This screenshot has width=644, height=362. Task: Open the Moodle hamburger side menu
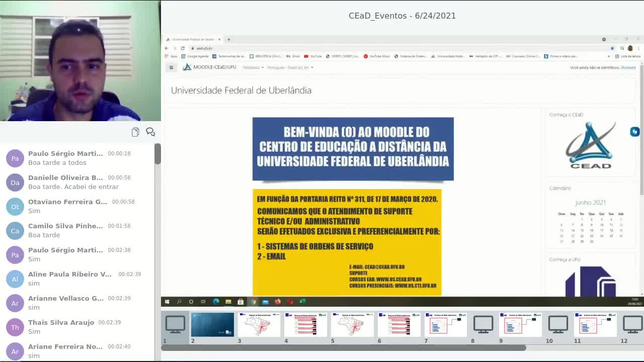click(171, 67)
